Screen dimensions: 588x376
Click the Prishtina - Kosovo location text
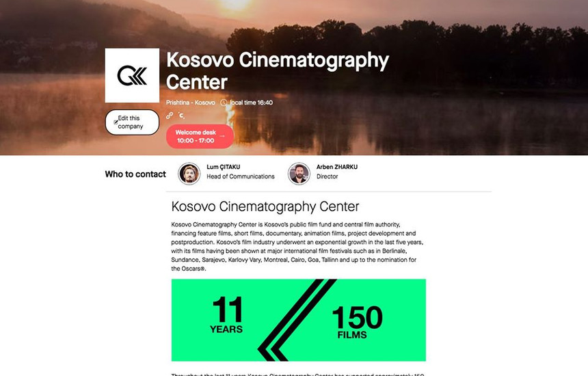click(x=191, y=103)
